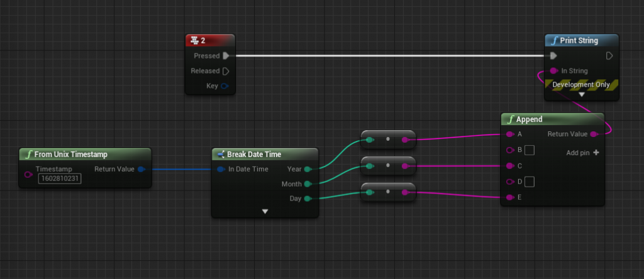Click the D text box on Append node
Viewport: 644px width, 279px height.
point(530,182)
